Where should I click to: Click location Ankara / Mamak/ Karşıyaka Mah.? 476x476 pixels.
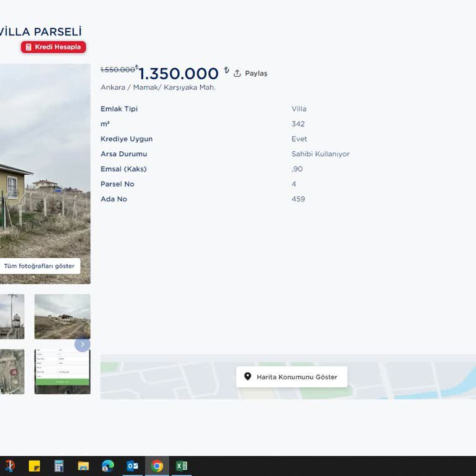[x=158, y=87]
